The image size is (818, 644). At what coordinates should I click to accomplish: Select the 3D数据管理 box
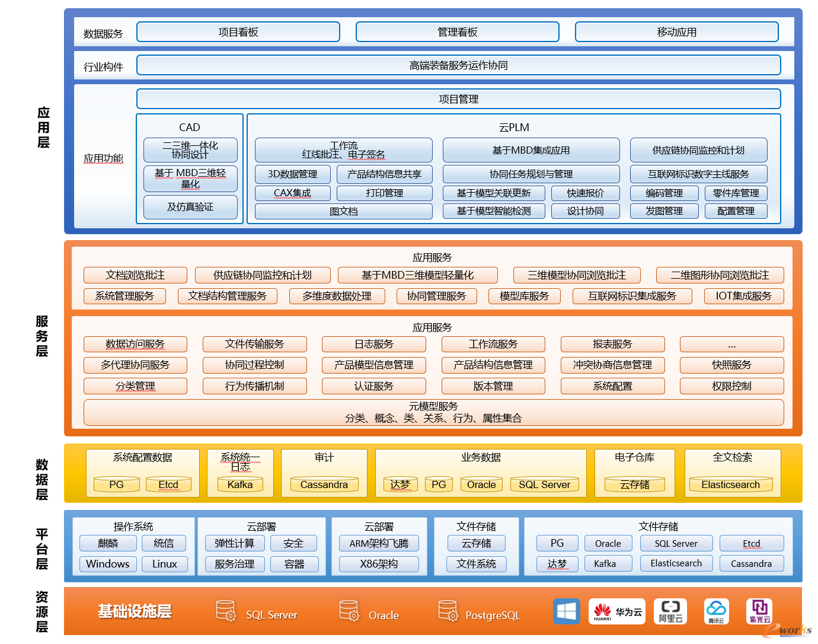[293, 174]
